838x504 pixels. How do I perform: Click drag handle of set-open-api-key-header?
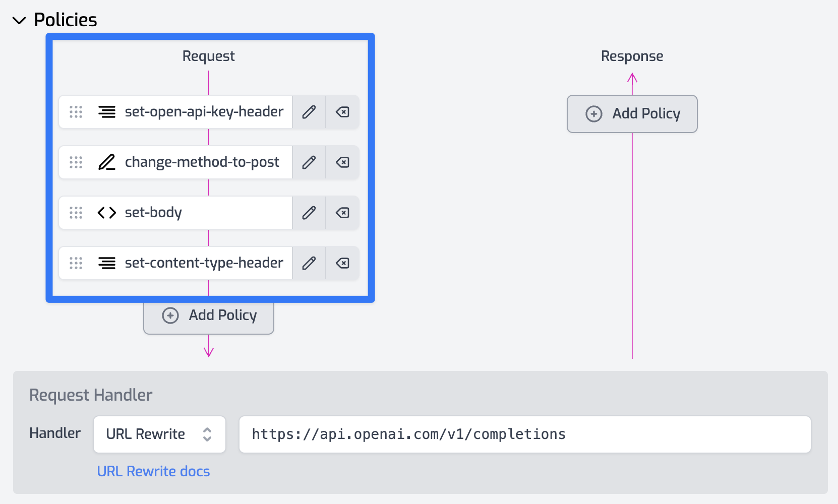(x=76, y=112)
